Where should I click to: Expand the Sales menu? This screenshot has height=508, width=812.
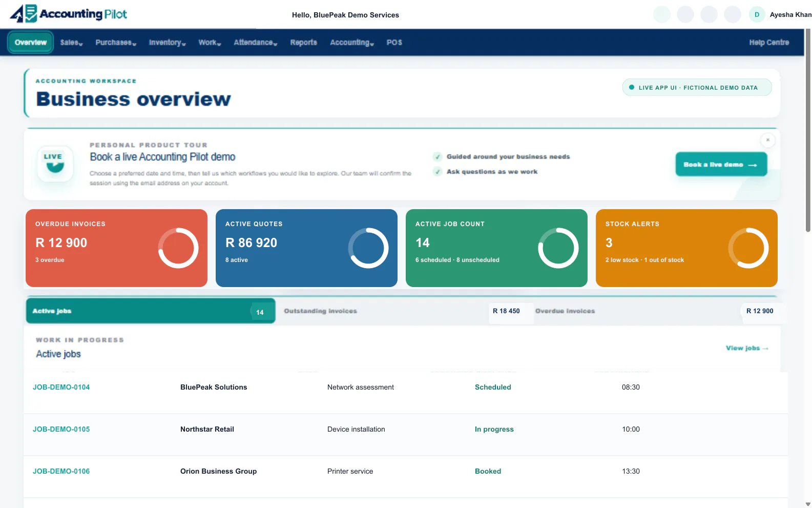click(71, 43)
